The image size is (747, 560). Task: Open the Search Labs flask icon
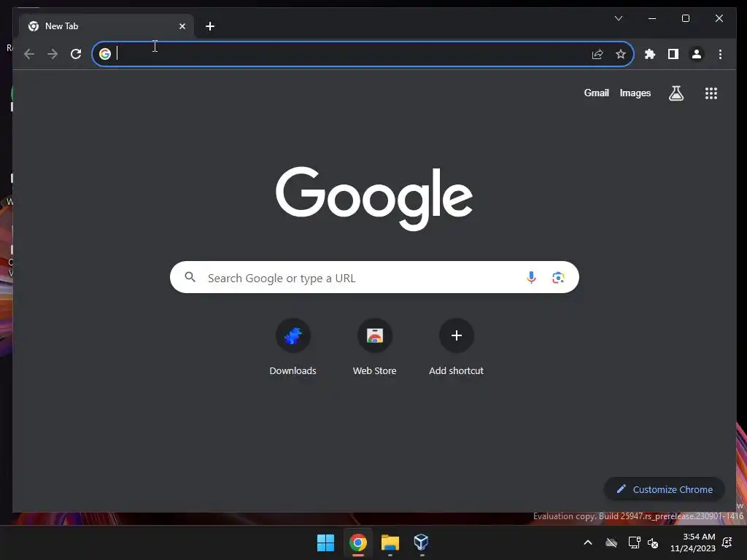[x=676, y=93]
